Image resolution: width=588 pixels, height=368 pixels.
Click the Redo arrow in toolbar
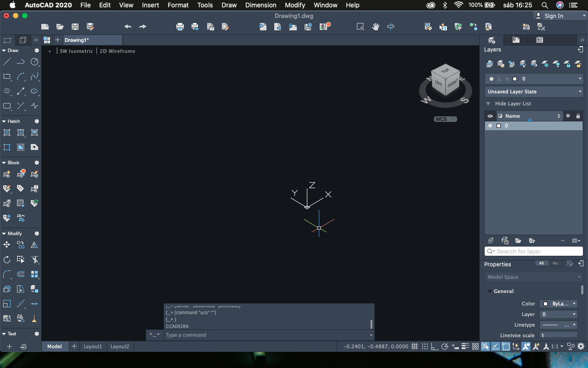pyautogui.click(x=143, y=27)
